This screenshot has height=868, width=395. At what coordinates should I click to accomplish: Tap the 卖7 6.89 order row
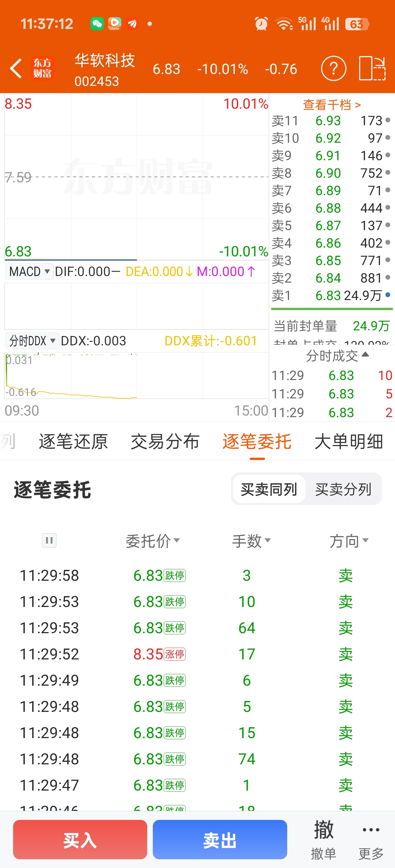(331, 190)
